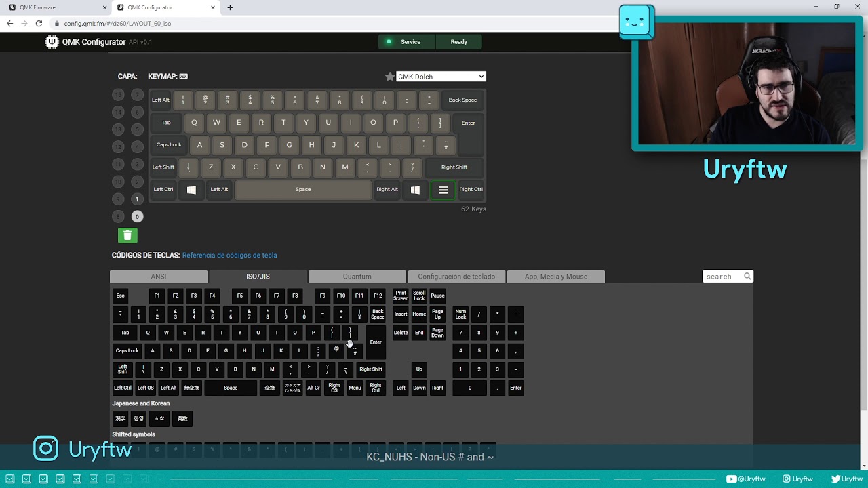Viewport: 868px width, 488px height.
Task: Select the highlighted menu key in keymap
Action: click(443, 190)
